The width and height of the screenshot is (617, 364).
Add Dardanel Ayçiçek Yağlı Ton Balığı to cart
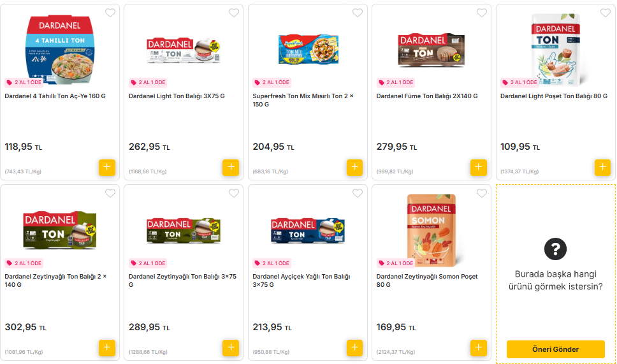[354, 348]
